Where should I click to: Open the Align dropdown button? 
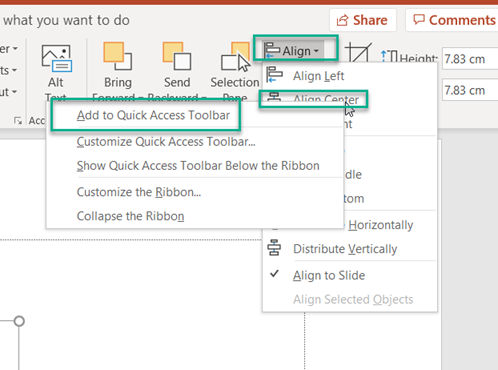tap(293, 51)
